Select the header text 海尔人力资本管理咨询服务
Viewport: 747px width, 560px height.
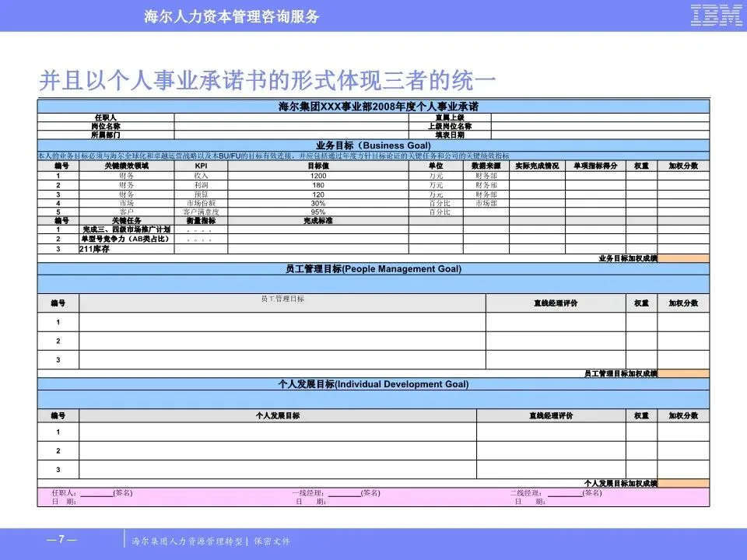tap(232, 16)
